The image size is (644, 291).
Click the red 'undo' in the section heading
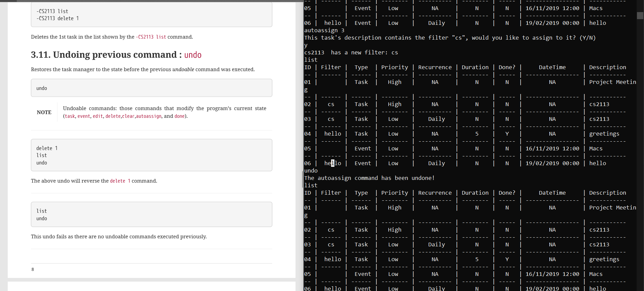(x=193, y=55)
